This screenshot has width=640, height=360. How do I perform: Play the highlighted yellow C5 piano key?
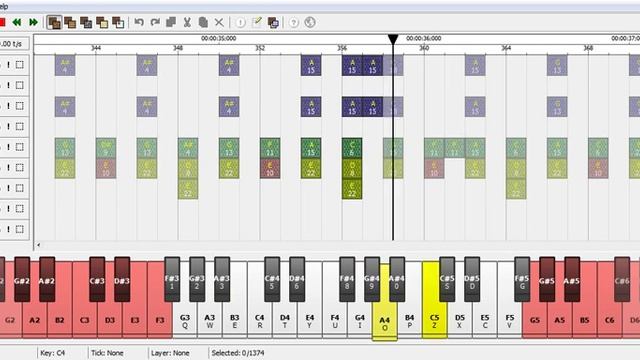(x=434, y=320)
